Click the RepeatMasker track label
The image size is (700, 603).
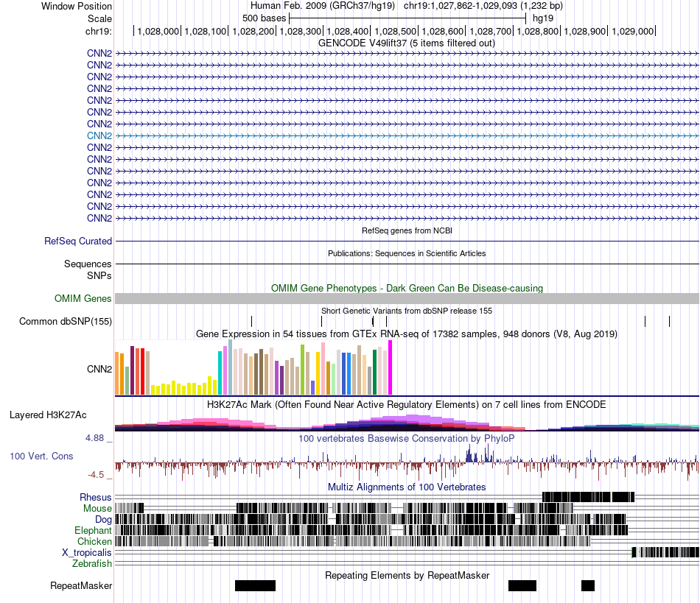click(81, 585)
